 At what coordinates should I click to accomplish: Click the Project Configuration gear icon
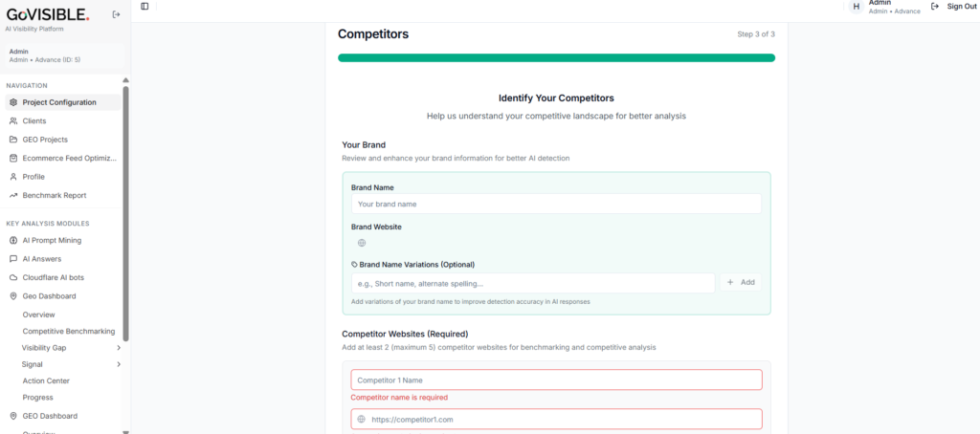[13, 102]
